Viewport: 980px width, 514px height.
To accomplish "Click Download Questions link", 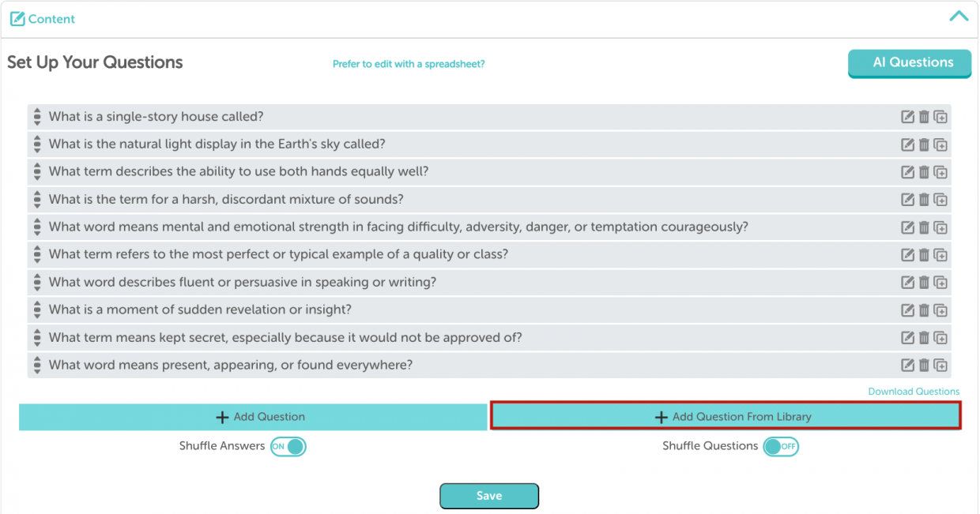I will click(x=914, y=392).
